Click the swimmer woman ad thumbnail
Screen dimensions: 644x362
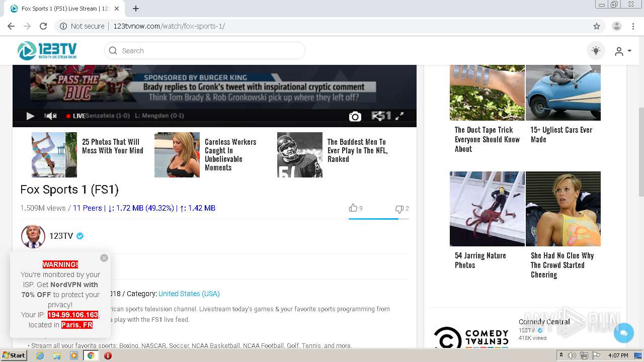point(563,209)
